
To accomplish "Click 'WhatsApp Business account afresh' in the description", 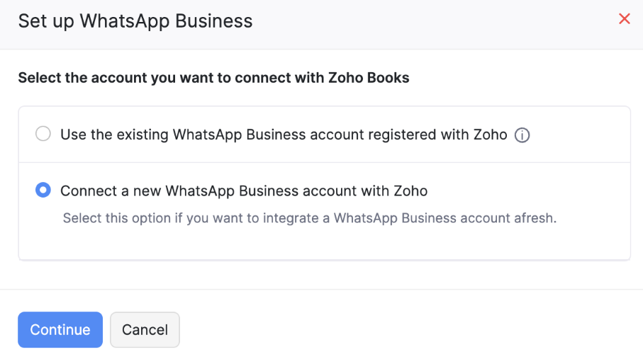I will 445,218.
